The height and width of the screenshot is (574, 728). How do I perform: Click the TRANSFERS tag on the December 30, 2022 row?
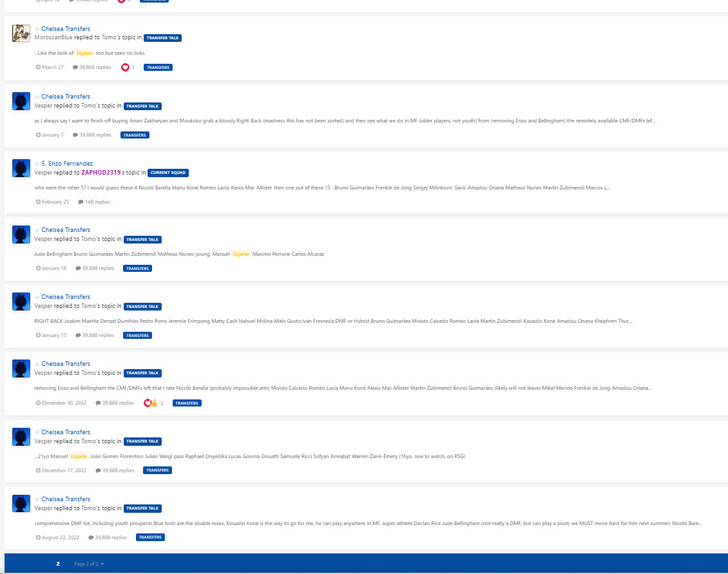tap(187, 403)
